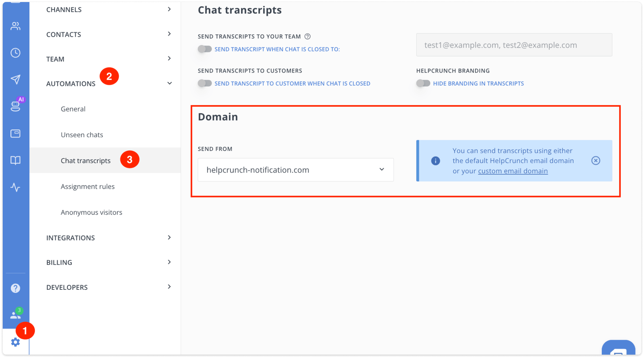Open the help question mark icon

[16, 288]
